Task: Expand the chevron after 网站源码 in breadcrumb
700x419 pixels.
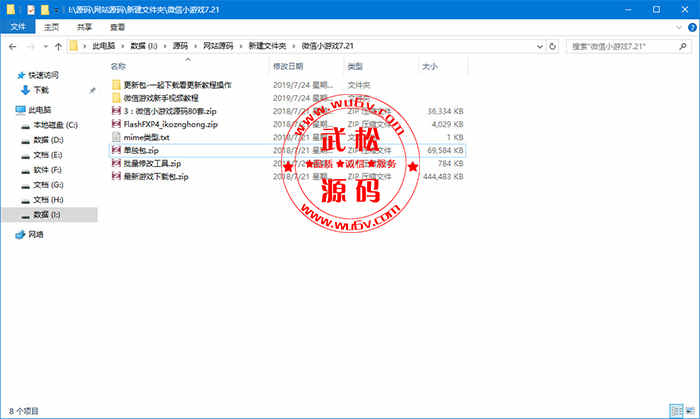Action: pyautogui.click(x=241, y=46)
